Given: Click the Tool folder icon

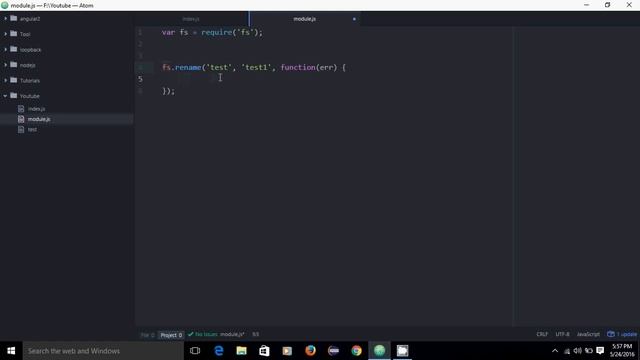Looking at the screenshot, I should click(x=13, y=34).
